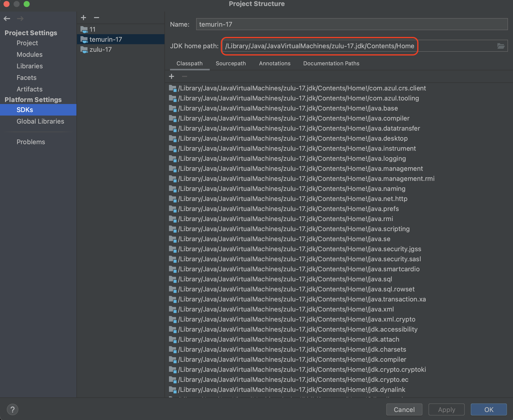The width and height of the screenshot is (513, 420).
Task: Click the JDK home path field
Action: [319, 46]
